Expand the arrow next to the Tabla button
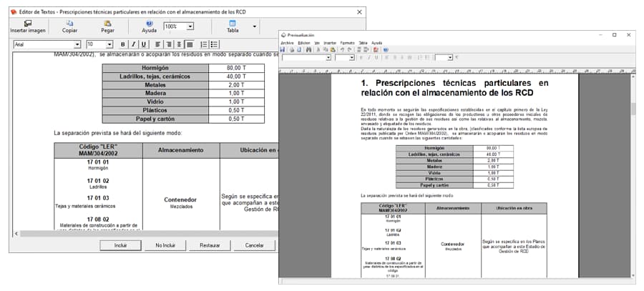The height and width of the screenshot is (291, 644). [255, 26]
